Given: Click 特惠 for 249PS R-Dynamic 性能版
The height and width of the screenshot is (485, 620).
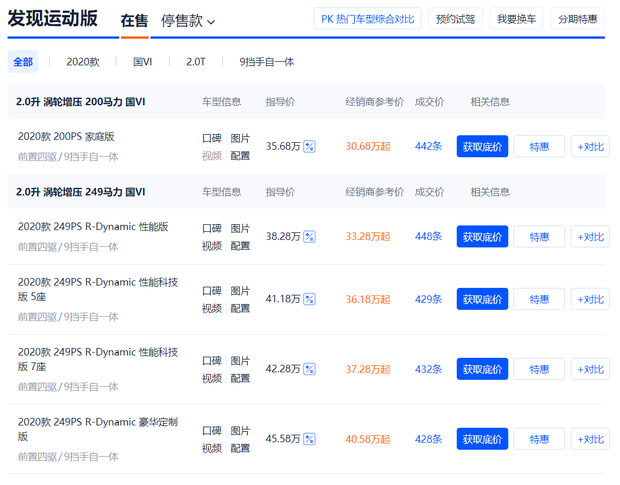Looking at the screenshot, I should (x=539, y=237).
